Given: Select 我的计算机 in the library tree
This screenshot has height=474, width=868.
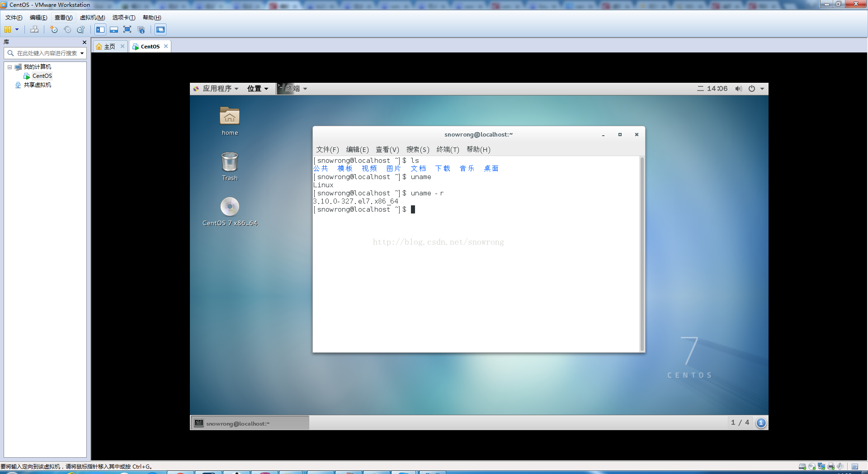Looking at the screenshot, I should tap(38, 67).
